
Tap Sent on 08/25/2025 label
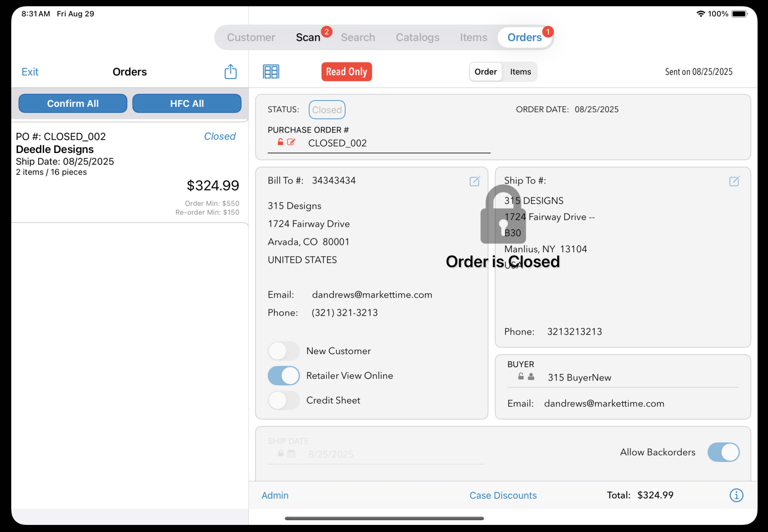699,72
